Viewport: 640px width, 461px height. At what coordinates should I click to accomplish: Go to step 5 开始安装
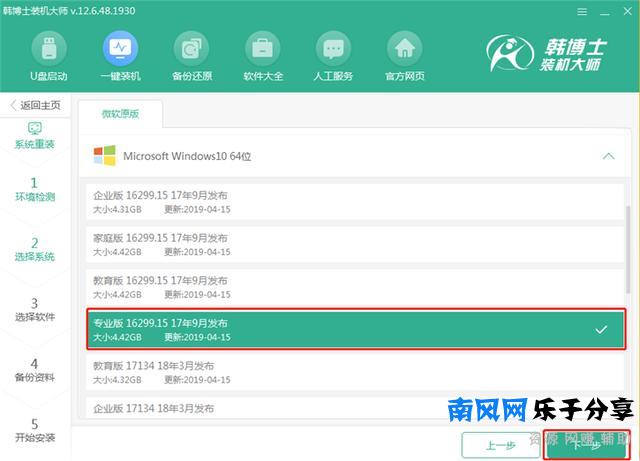point(35,430)
